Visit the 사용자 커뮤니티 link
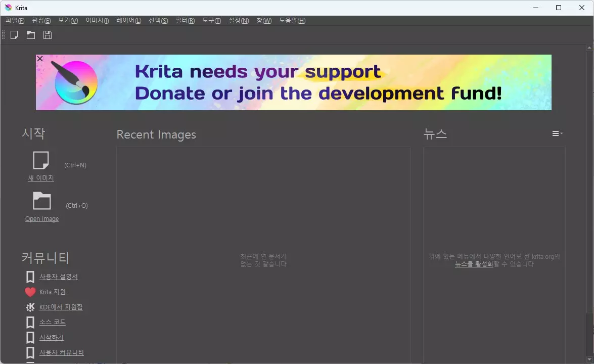This screenshot has width=594, height=364. [61, 352]
